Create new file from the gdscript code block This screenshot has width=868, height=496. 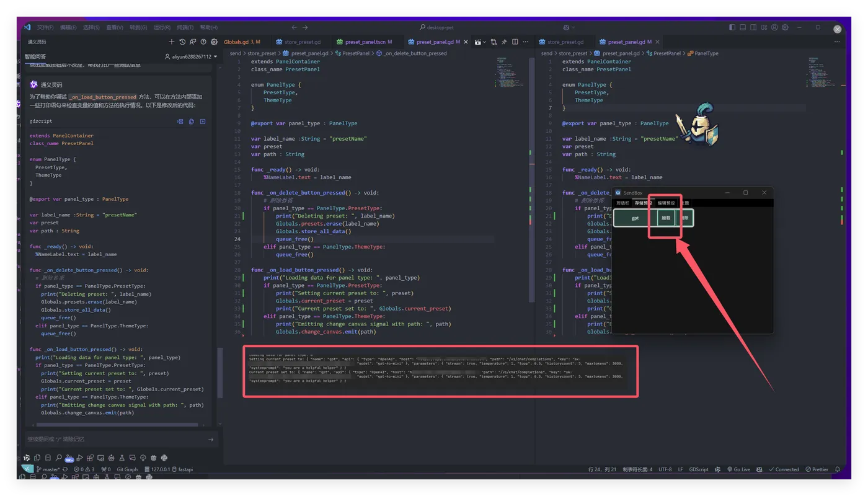tap(203, 122)
